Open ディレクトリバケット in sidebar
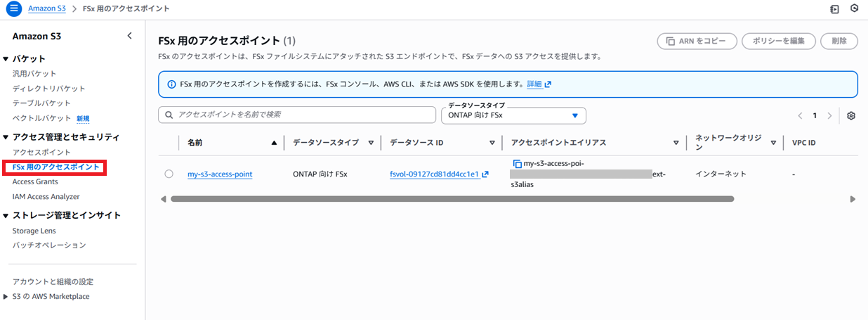 [48, 89]
